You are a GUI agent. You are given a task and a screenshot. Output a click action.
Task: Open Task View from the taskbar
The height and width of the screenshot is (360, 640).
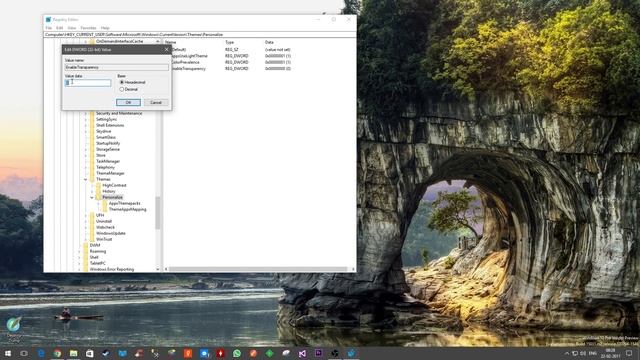pyautogui.click(x=24, y=353)
